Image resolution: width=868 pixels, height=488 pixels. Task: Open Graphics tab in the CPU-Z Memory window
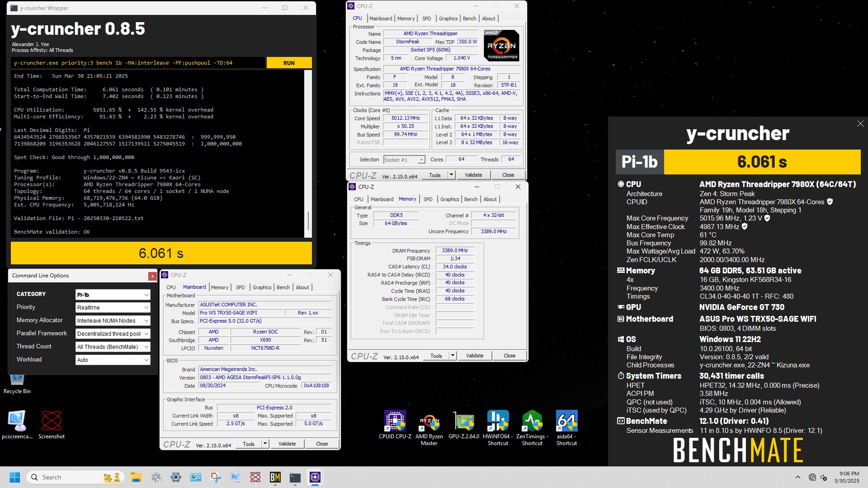(450, 199)
